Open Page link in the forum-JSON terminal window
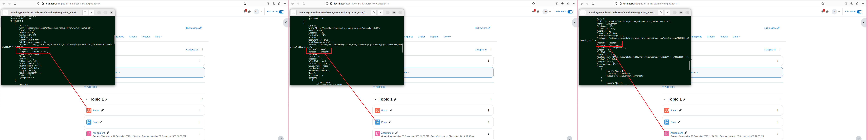 tap(95, 122)
